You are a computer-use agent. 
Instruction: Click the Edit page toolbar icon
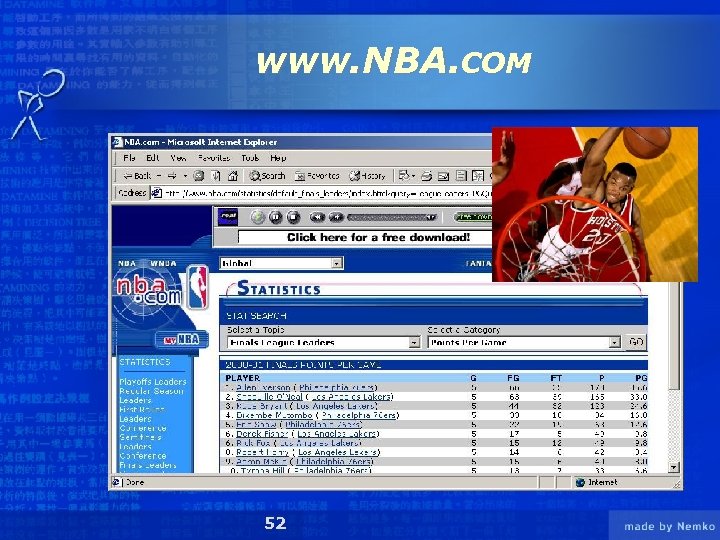(x=444, y=175)
